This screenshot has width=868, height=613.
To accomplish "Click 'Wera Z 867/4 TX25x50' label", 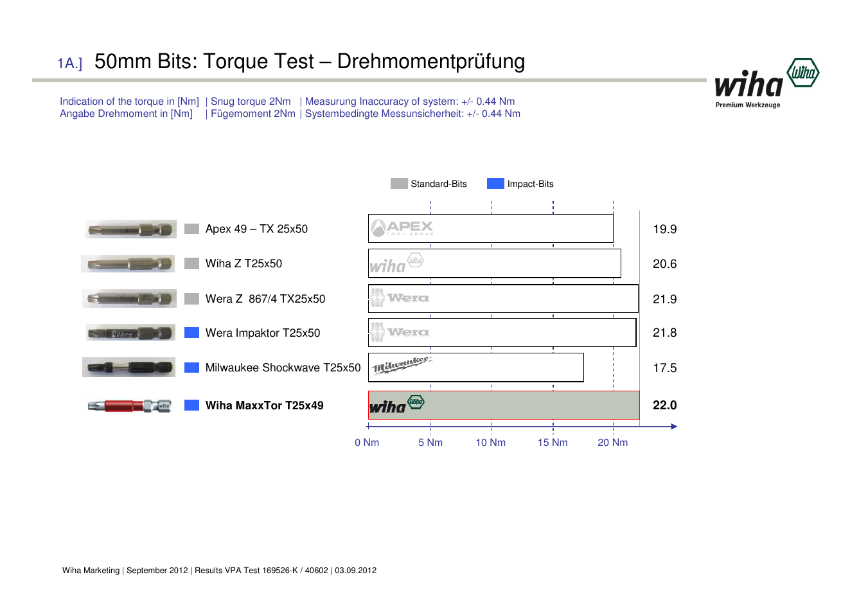I will coord(265,299).
